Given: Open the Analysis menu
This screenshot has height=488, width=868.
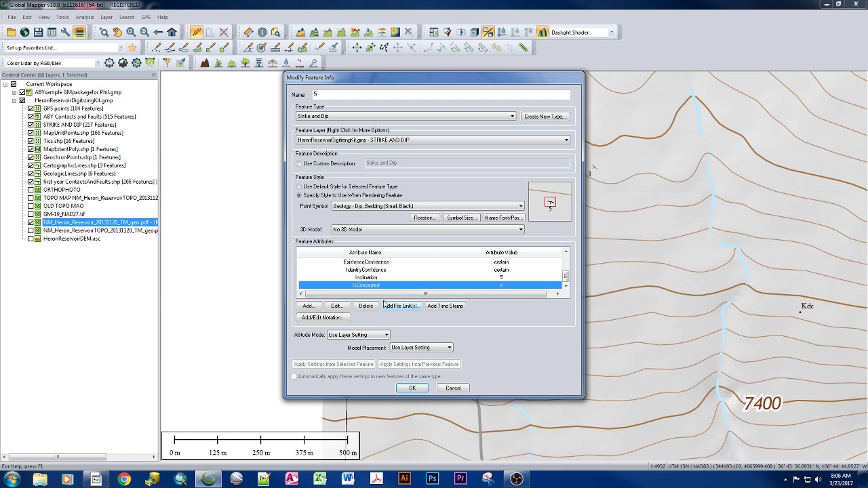Looking at the screenshot, I should (85, 17).
